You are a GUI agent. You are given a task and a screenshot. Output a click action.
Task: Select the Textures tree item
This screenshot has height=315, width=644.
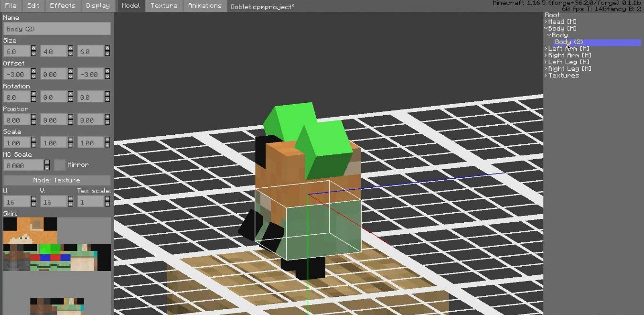(x=563, y=75)
